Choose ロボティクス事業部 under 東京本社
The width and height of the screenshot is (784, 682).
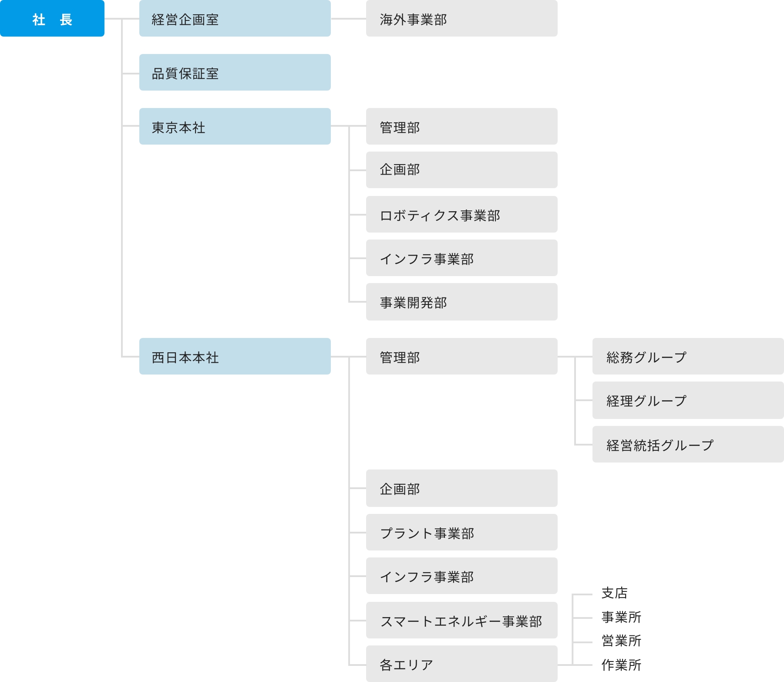pos(461,215)
